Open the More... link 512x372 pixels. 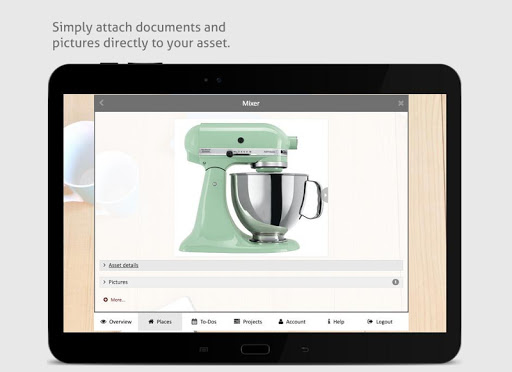[x=118, y=300]
